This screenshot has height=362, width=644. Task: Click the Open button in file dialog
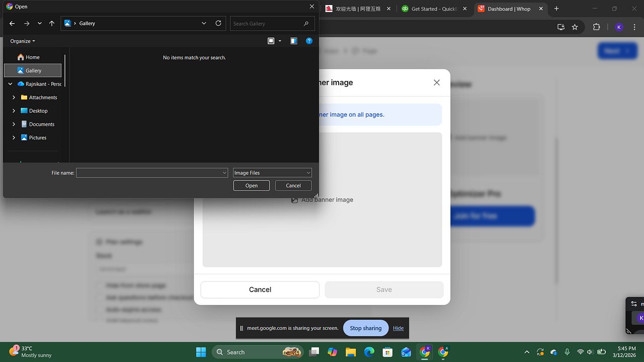coord(252,186)
